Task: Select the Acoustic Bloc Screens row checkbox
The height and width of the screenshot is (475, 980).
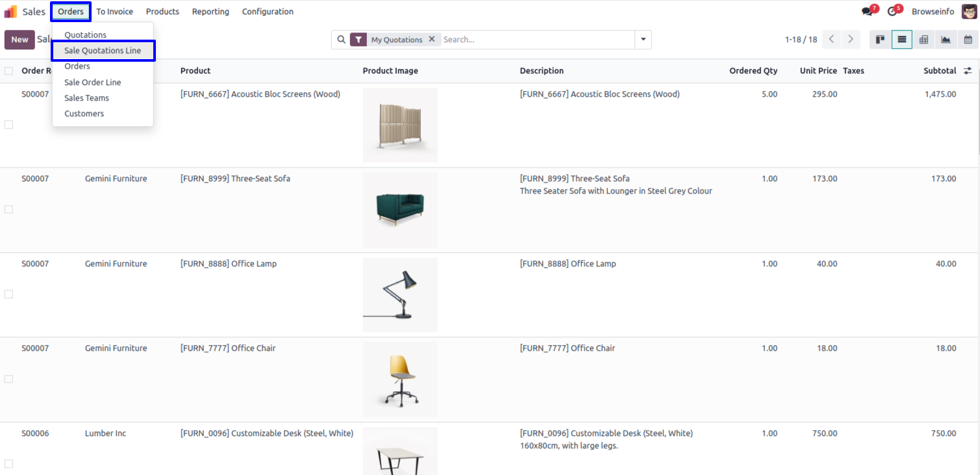Action: point(8,125)
